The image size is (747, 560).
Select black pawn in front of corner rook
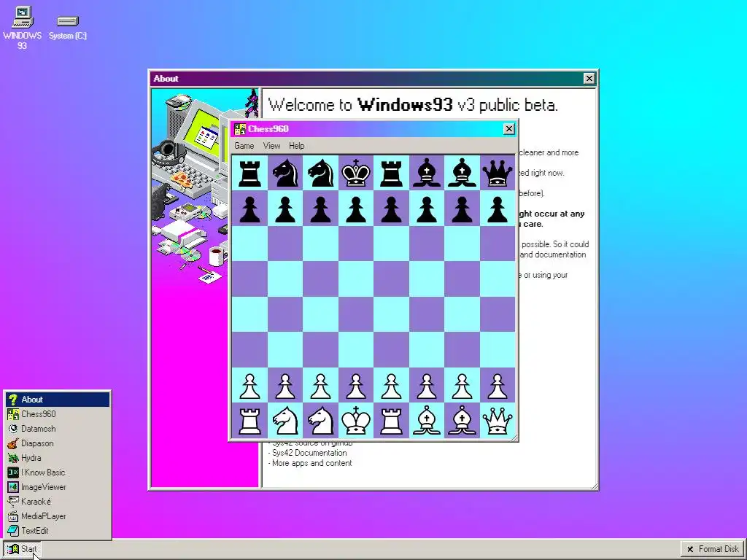pos(249,209)
